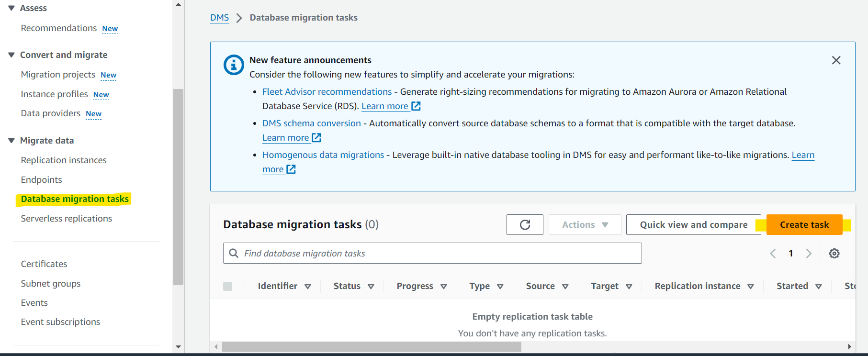
Task: Click table horizontal scroll right arrow
Action: coord(850,347)
